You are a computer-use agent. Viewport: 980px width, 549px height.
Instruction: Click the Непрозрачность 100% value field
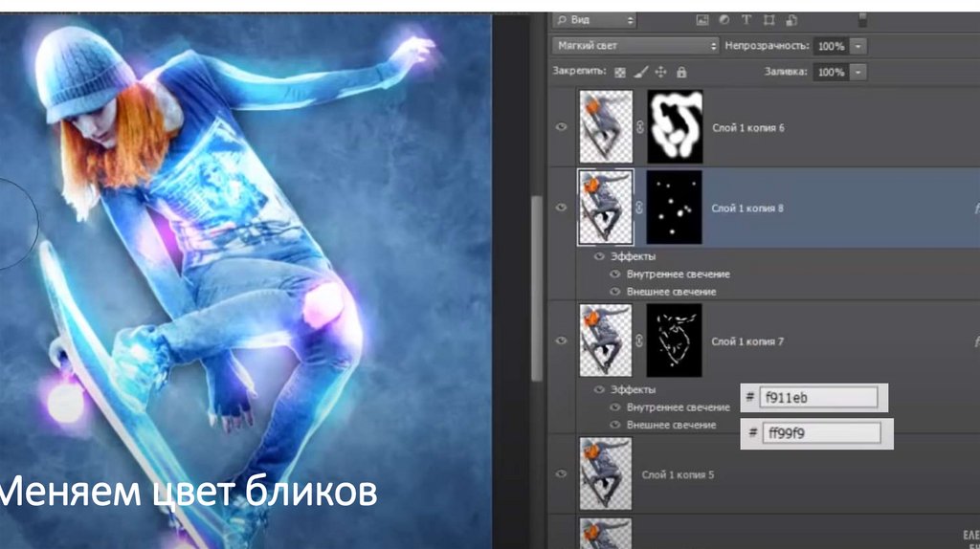tap(831, 46)
